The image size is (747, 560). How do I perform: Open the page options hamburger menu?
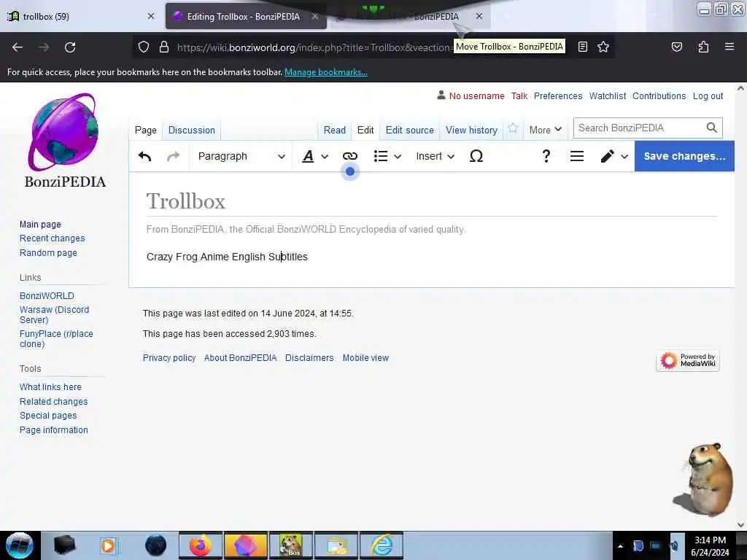point(577,156)
